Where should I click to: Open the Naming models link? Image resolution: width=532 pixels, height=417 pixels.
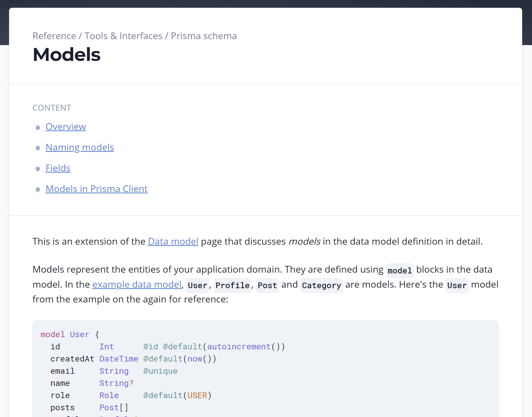(x=80, y=147)
